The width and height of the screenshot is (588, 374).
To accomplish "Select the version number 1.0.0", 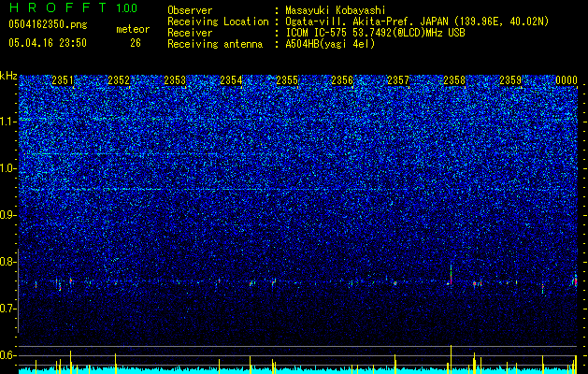I will click(126, 7).
